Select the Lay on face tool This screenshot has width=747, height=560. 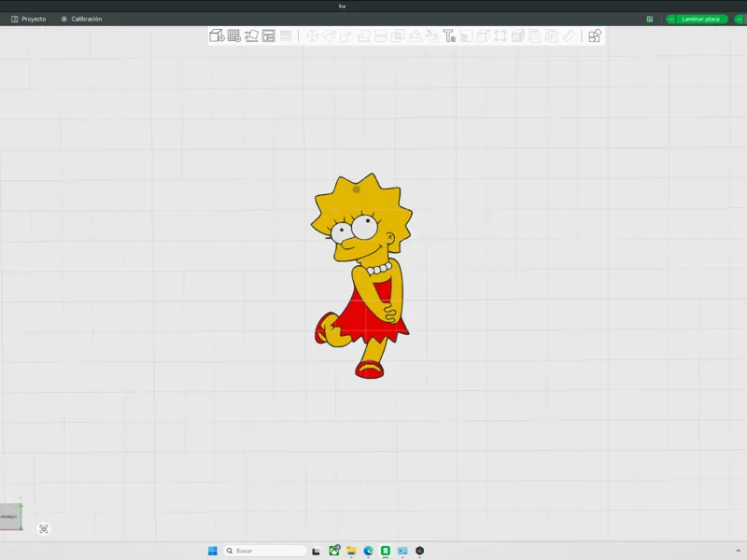point(363,35)
